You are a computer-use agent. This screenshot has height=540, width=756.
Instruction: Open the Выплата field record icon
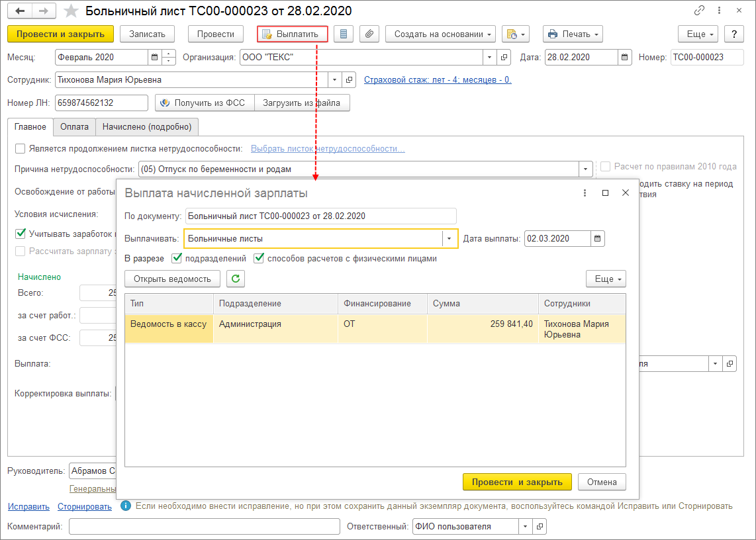coord(730,363)
